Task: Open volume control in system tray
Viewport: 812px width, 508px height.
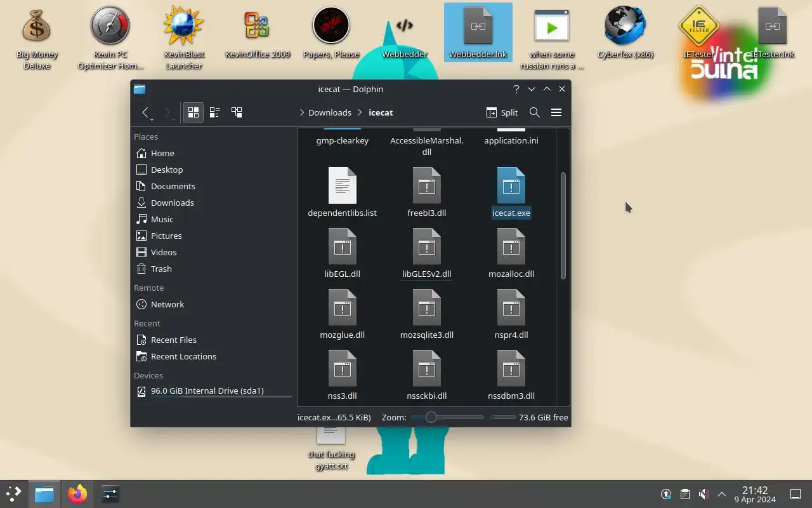Action: click(704, 494)
